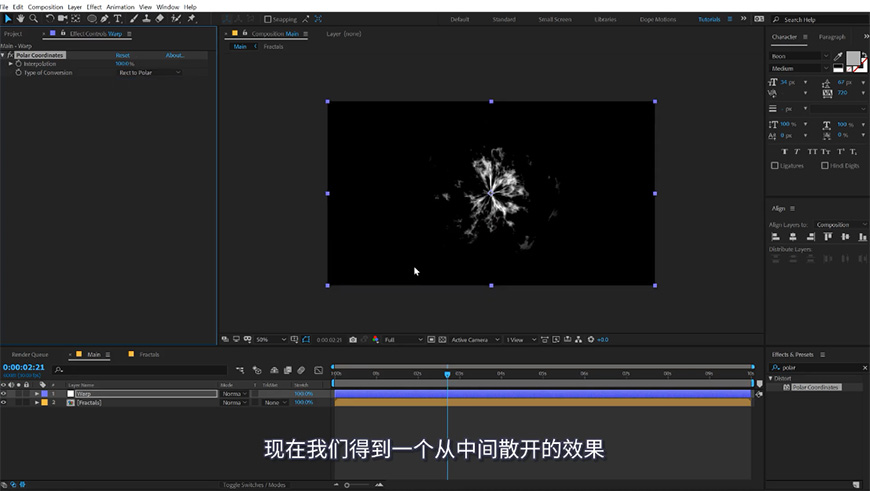Open the 50% magnification dropdown

pos(271,340)
